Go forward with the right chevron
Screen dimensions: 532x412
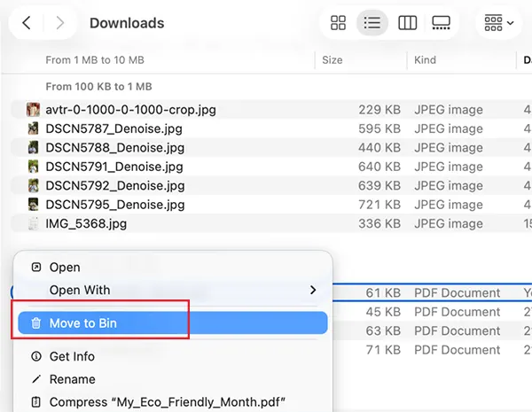[60, 23]
